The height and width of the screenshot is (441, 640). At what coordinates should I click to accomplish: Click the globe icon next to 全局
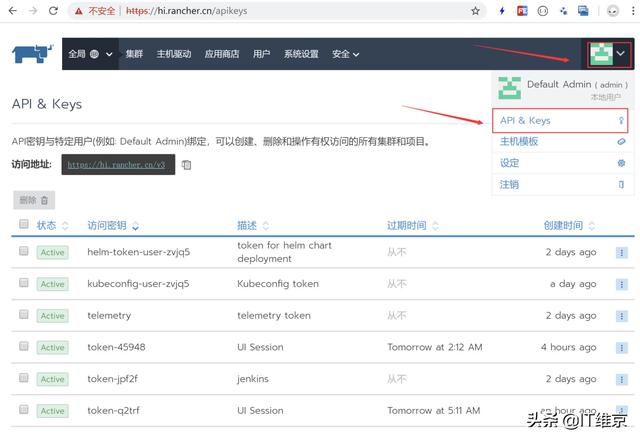(x=94, y=54)
